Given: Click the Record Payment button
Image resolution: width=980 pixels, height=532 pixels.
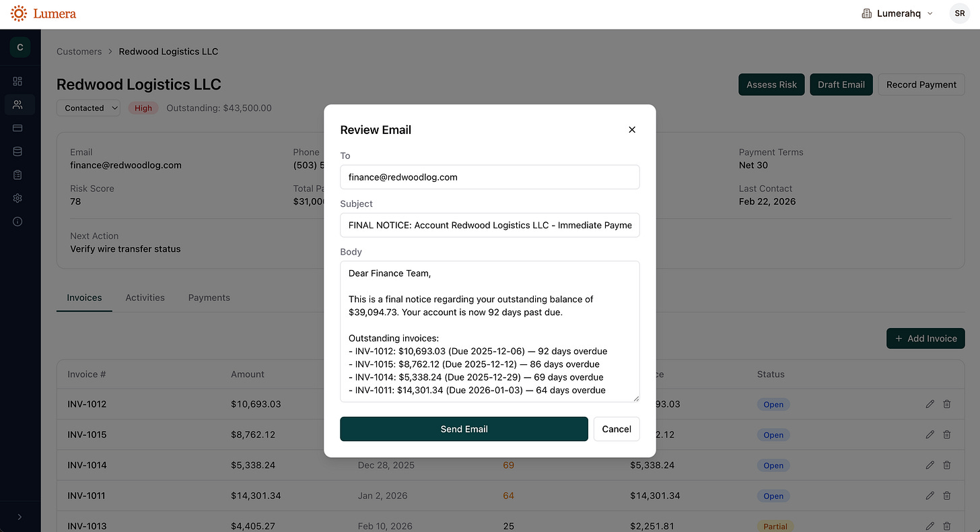Looking at the screenshot, I should (921, 84).
